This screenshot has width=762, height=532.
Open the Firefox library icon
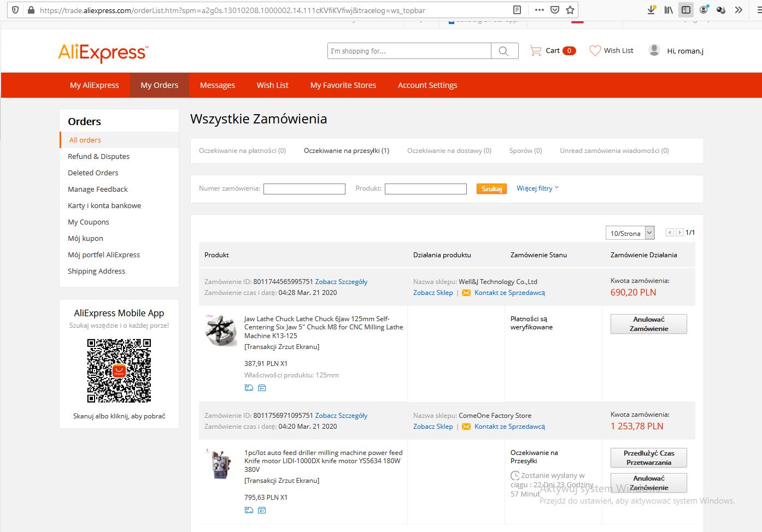669,10
